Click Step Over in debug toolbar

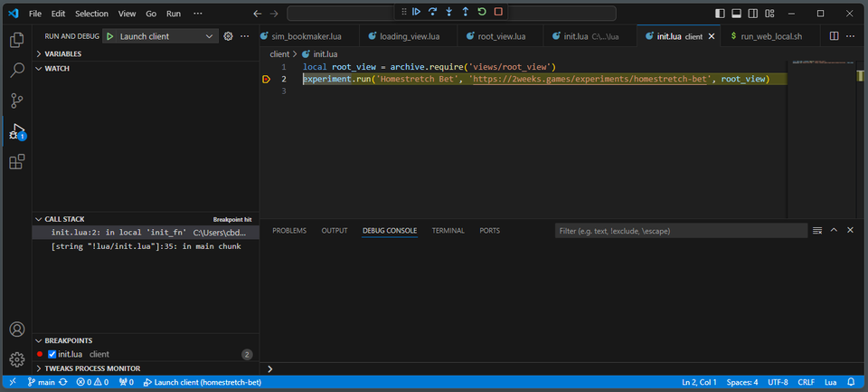click(x=432, y=13)
